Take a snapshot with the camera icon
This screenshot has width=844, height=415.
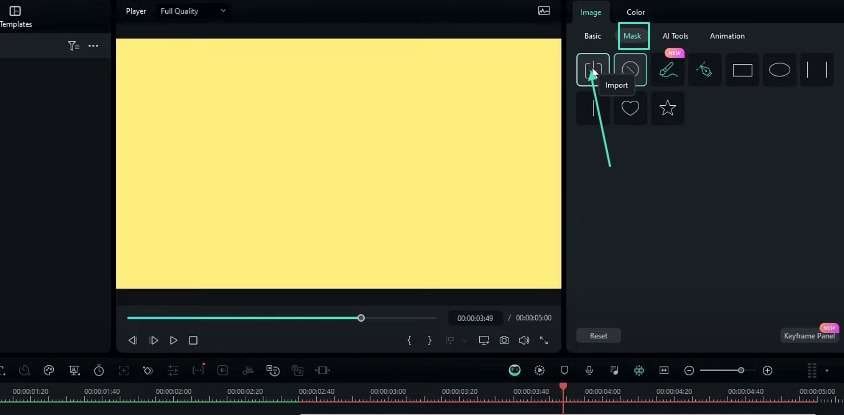pos(504,340)
